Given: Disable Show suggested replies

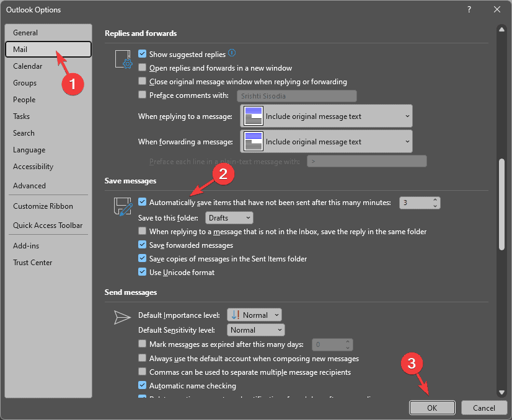Looking at the screenshot, I should (x=142, y=54).
